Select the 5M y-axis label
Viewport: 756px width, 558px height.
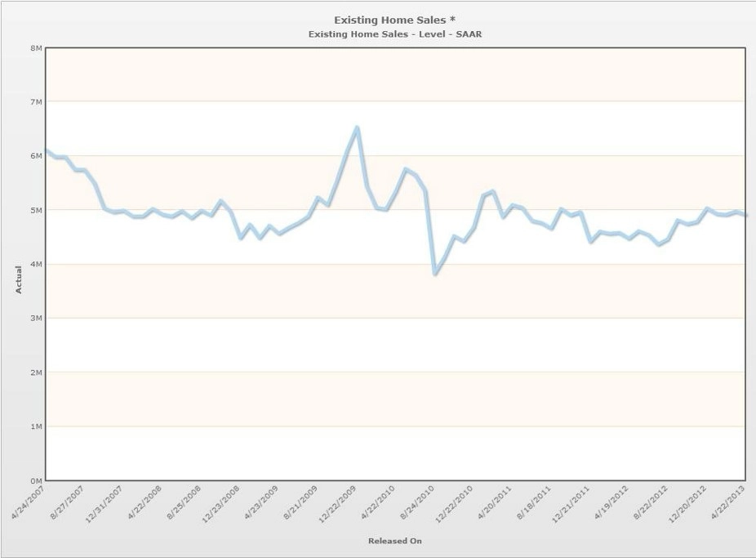tap(36, 210)
